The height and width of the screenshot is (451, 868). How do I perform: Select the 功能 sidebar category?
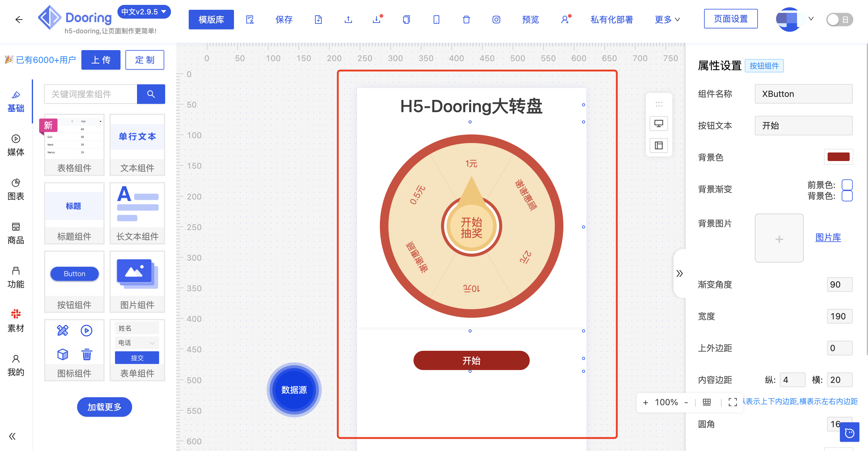tap(16, 278)
